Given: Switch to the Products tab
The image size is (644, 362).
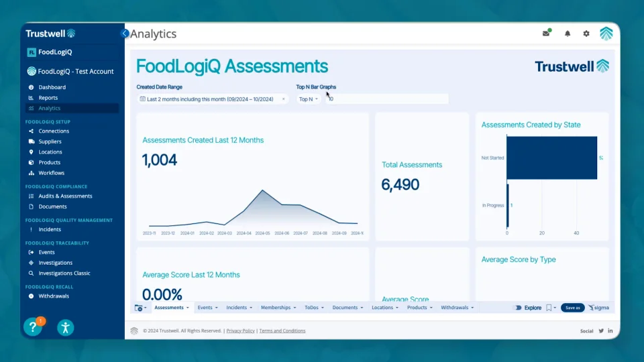Looking at the screenshot, I should (x=417, y=308).
